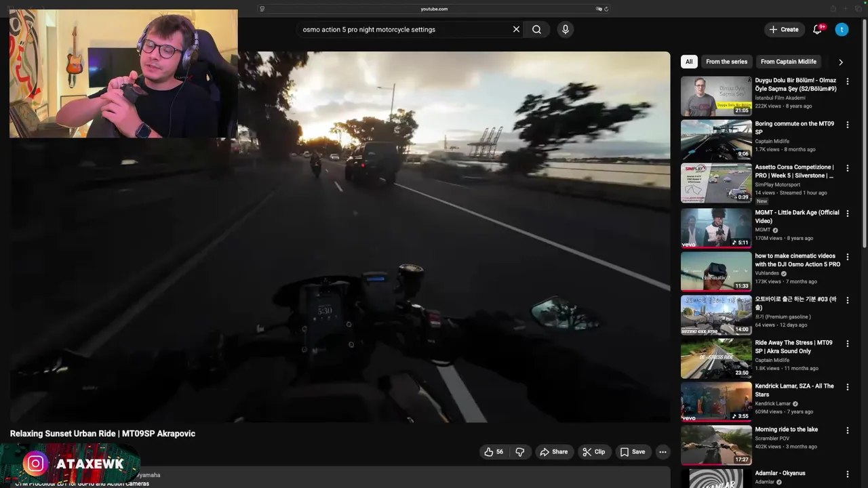Dislike the video with thumbs down
Image resolution: width=868 pixels, height=488 pixels.
click(x=520, y=452)
